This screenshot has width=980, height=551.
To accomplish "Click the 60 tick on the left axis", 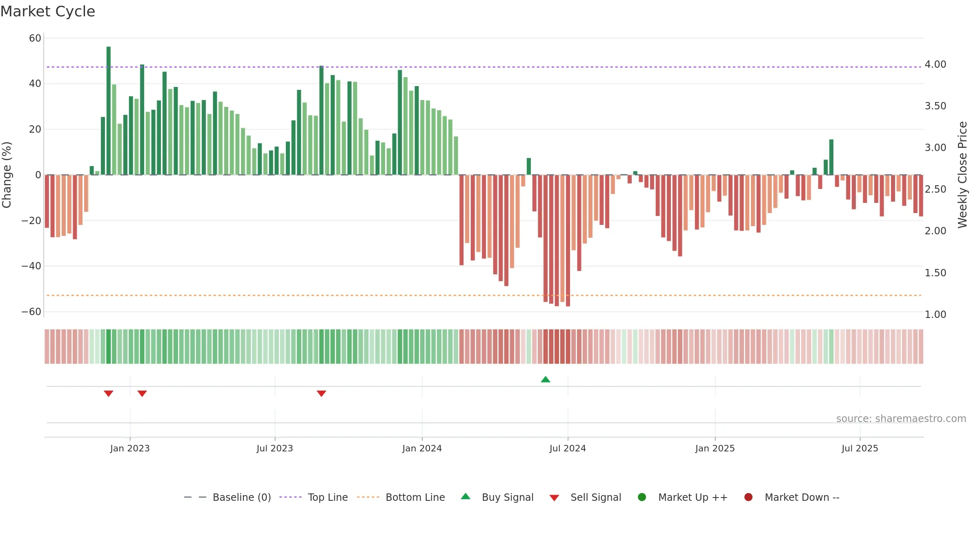I will click(35, 38).
